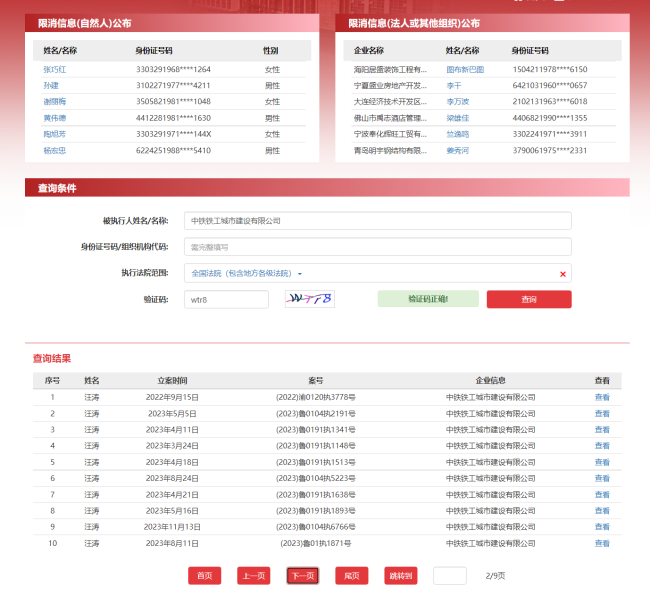
Task: Open person link with ID 3303291971****144X
Action: [x=55, y=134]
